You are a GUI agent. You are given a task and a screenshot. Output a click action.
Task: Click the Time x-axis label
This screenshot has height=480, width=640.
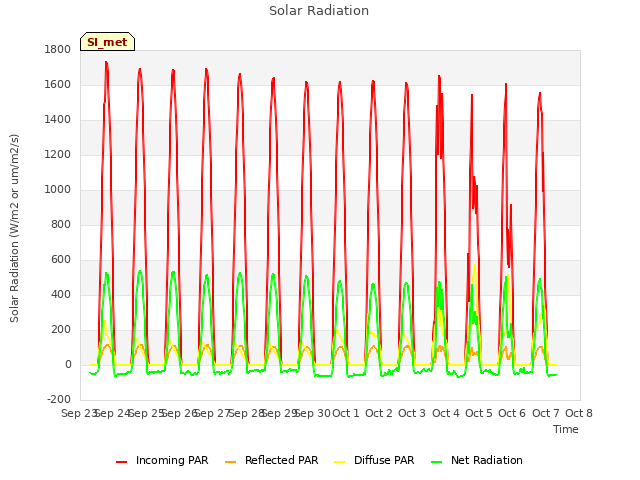(x=566, y=429)
